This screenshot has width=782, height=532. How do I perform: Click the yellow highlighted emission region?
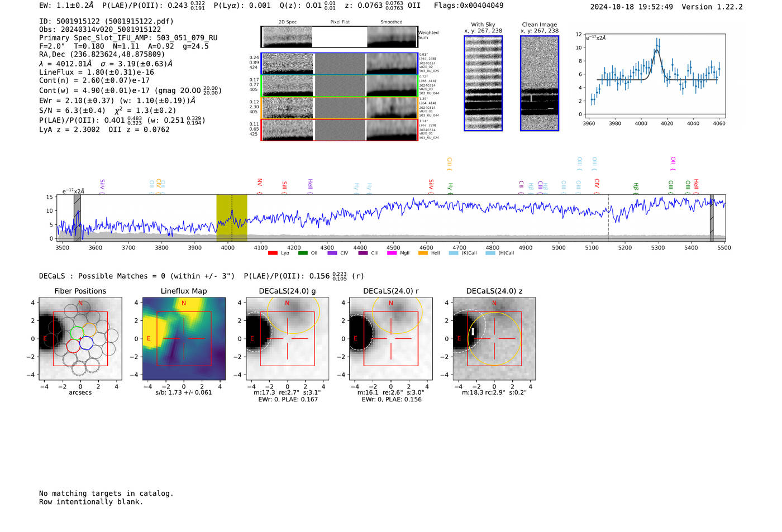[232, 218]
